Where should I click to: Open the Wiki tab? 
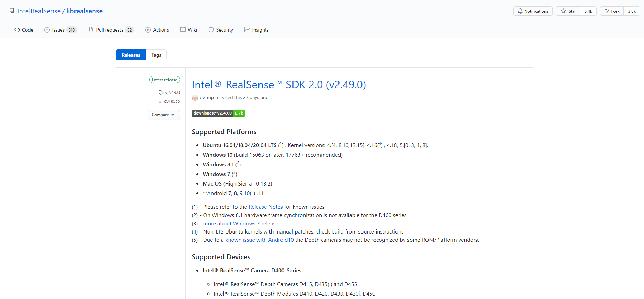(188, 30)
